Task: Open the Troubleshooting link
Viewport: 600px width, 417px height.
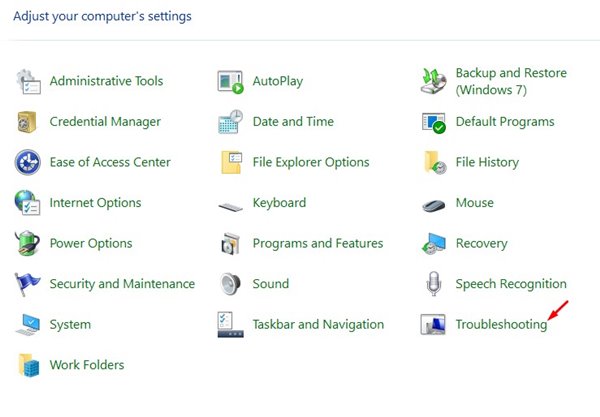Action: [x=501, y=324]
